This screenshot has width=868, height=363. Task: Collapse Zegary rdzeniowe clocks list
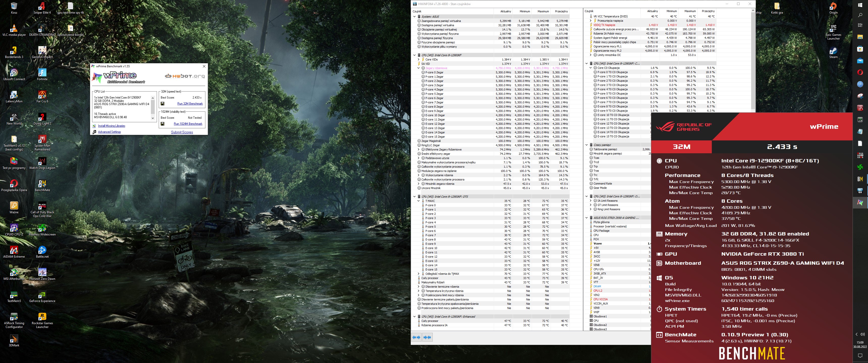[419, 68]
